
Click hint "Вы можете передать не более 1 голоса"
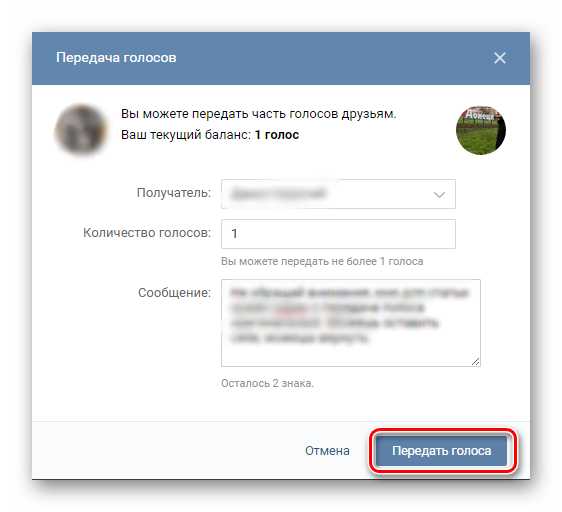[x=322, y=261]
